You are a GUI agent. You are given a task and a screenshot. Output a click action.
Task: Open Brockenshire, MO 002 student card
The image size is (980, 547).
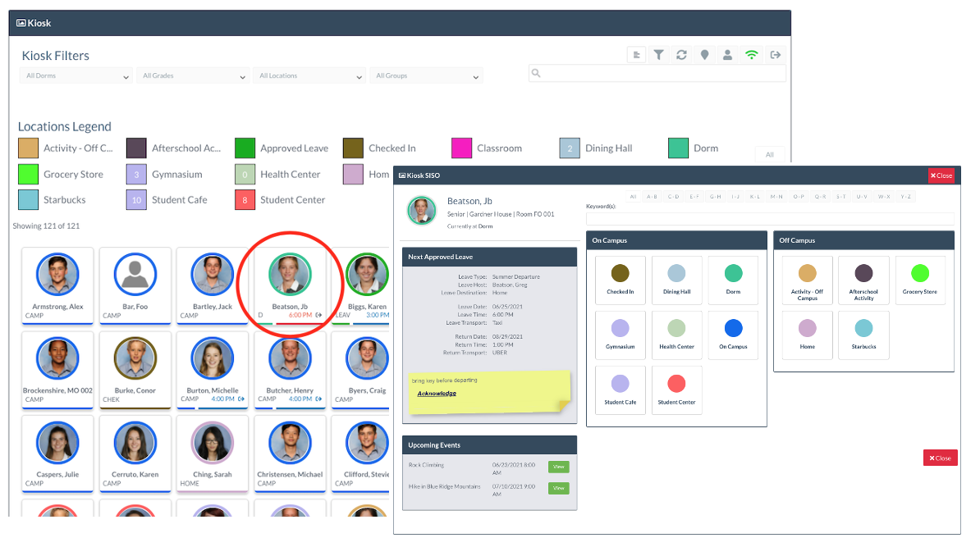pos(57,369)
